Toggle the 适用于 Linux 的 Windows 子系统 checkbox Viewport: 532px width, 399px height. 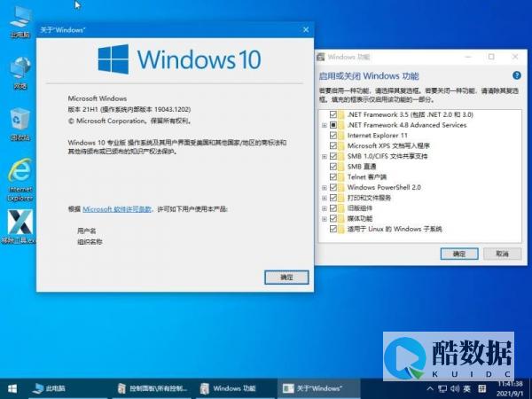(x=333, y=229)
